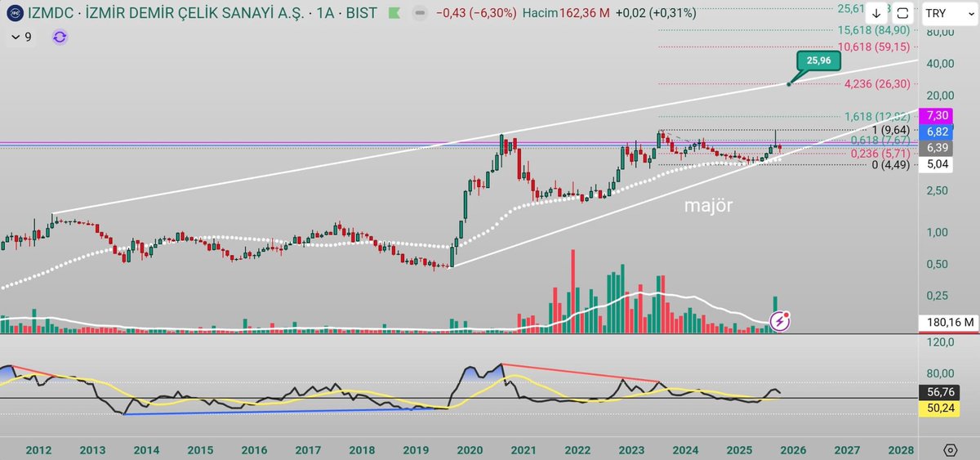The width and height of the screenshot is (980, 460).
Task: Click the Hacim 162,36 M volume readout
Action: 565,14
